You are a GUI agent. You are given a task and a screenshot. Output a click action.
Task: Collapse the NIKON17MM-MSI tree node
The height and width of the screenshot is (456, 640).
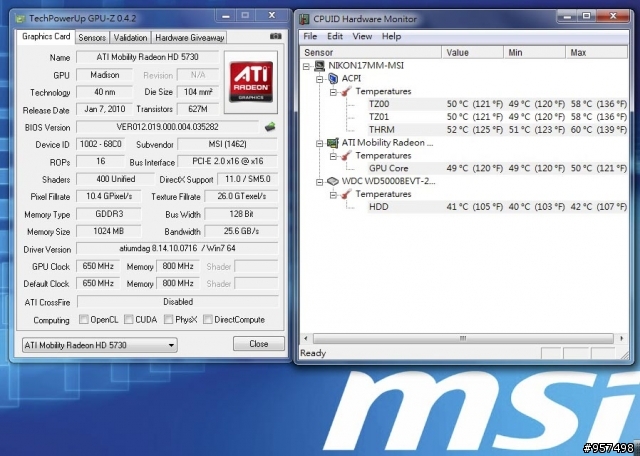click(306, 66)
